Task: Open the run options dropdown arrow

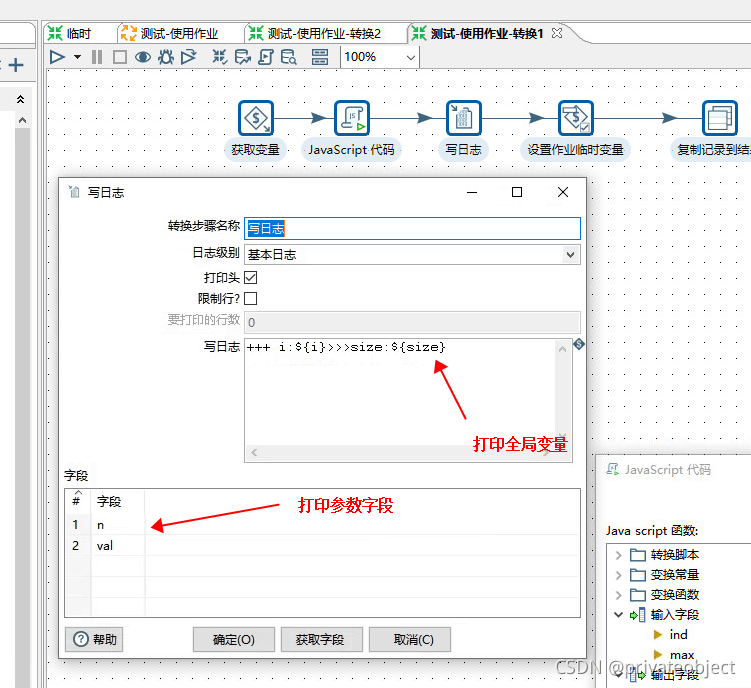Action: tap(77, 57)
